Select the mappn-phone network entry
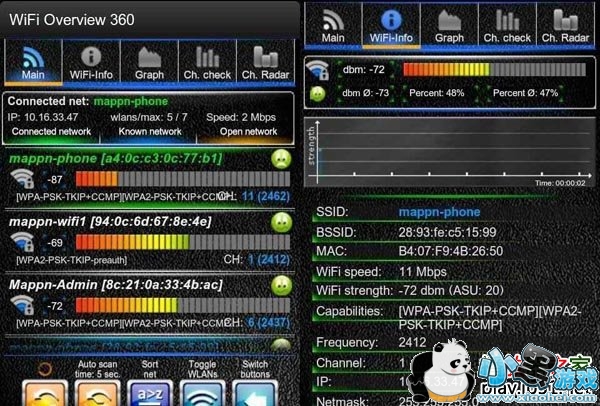Viewport: 600px width, 406px height. (x=149, y=178)
